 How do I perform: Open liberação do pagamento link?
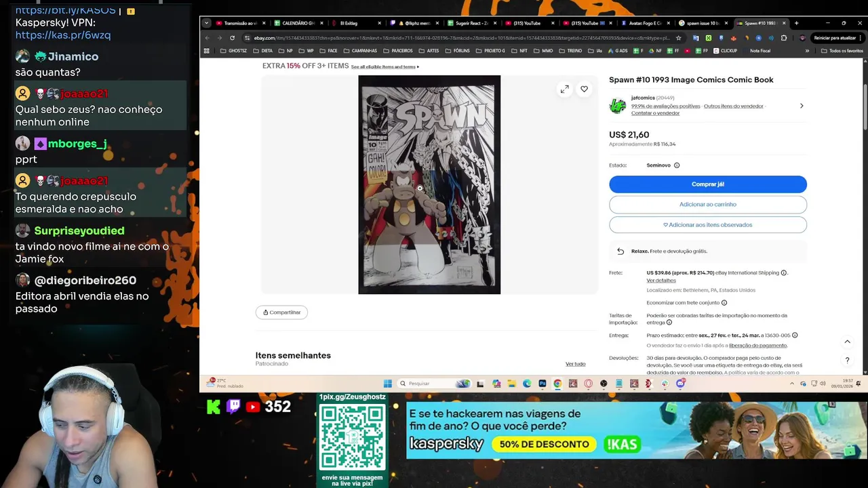click(x=757, y=346)
